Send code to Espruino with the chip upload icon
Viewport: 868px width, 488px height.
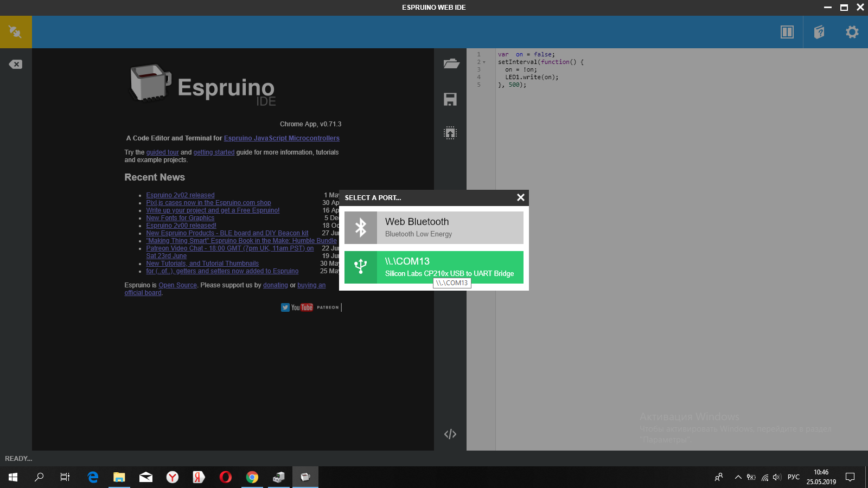450,133
